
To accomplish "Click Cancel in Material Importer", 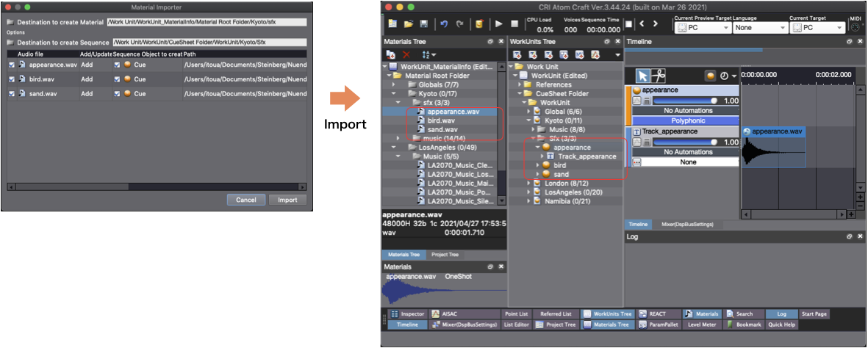I will [245, 200].
